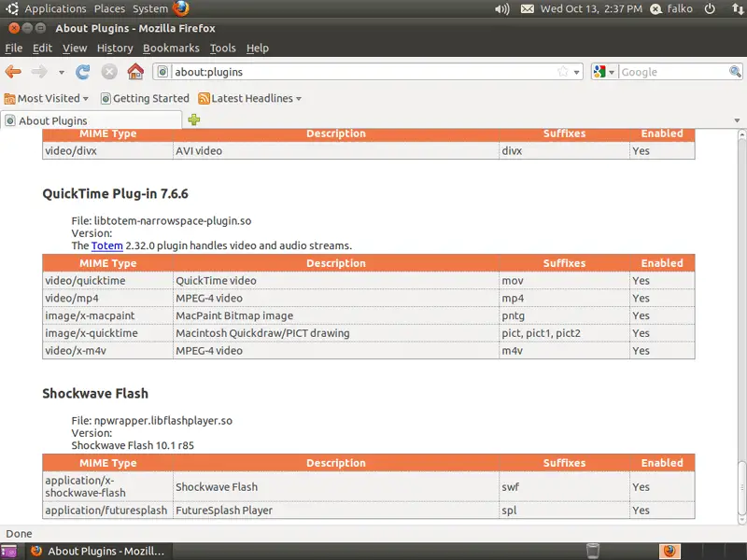This screenshot has height=560, width=747.
Task: Select About Plugins taskbar window button
Action: click(98, 551)
